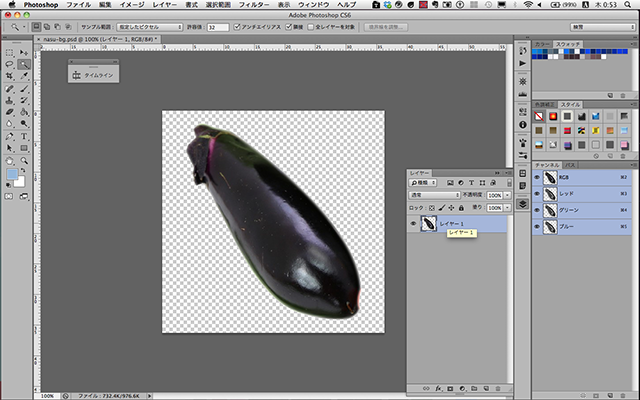Click the Timeline panel icon
This screenshot has height=400, width=640.
pos(75,75)
